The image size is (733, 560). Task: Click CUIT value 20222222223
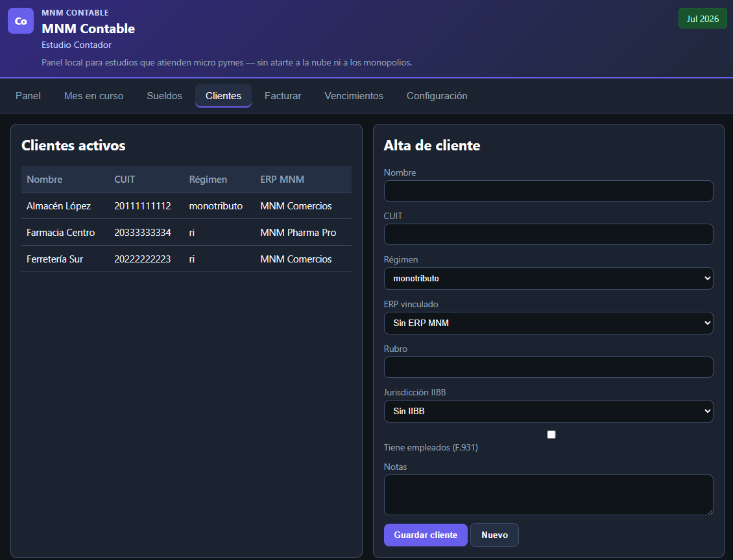pyautogui.click(x=143, y=259)
